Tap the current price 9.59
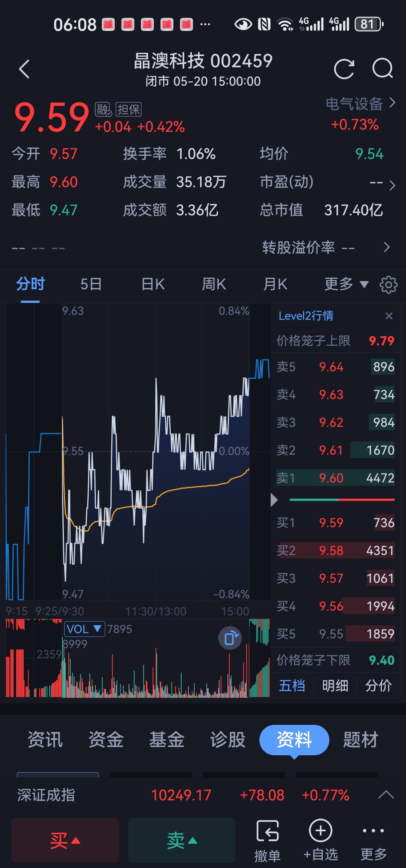Viewport: 406px width, 868px height. [52, 118]
